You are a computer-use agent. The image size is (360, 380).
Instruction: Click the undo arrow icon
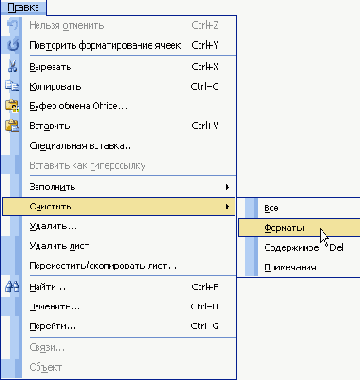(x=13, y=26)
